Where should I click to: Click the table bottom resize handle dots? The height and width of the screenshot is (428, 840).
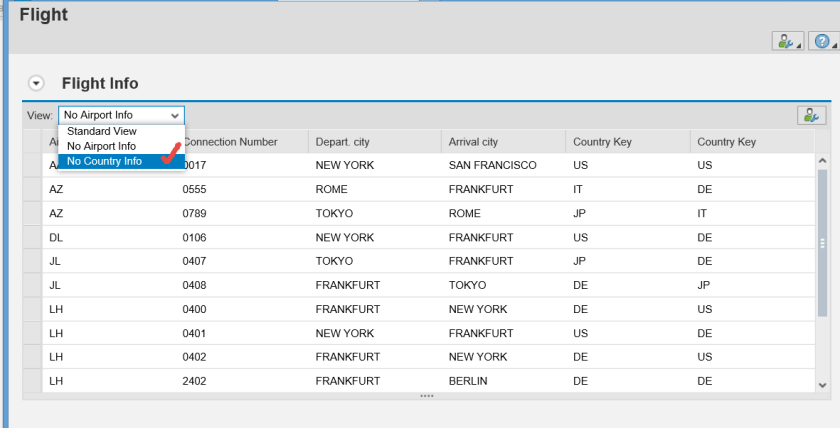tap(427, 396)
